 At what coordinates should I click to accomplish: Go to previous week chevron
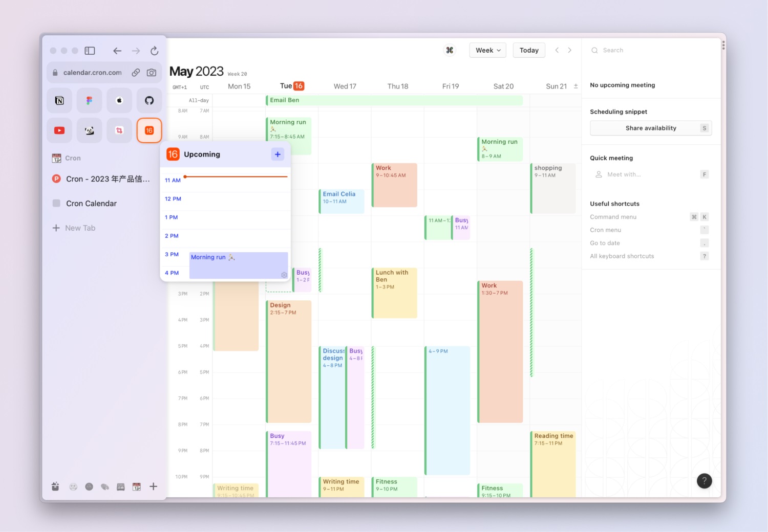(x=557, y=50)
